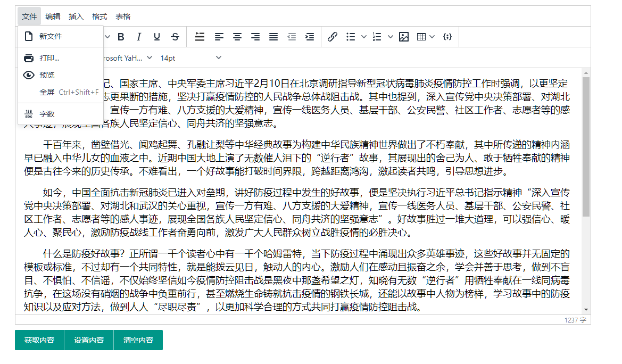Toggle italic text style

tap(139, 37)
